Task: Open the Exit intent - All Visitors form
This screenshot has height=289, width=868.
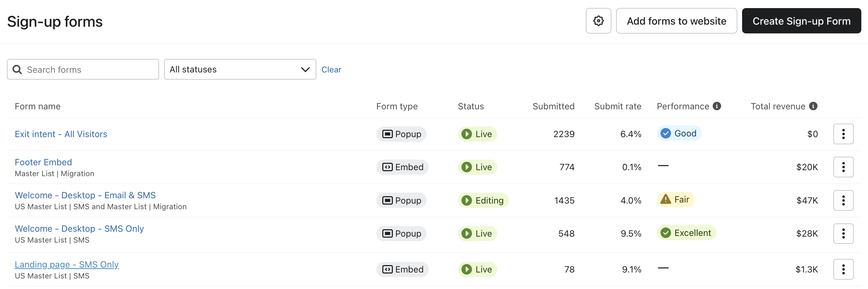Action: 61,134
